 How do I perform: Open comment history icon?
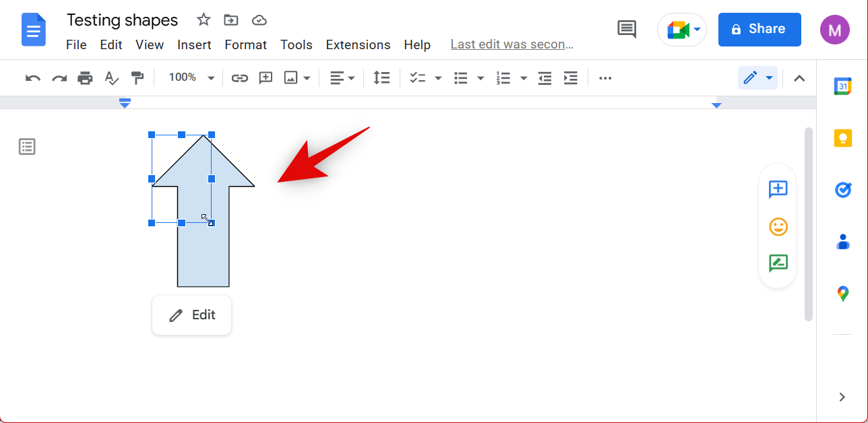pyautogui.click(x=627, y=29)
